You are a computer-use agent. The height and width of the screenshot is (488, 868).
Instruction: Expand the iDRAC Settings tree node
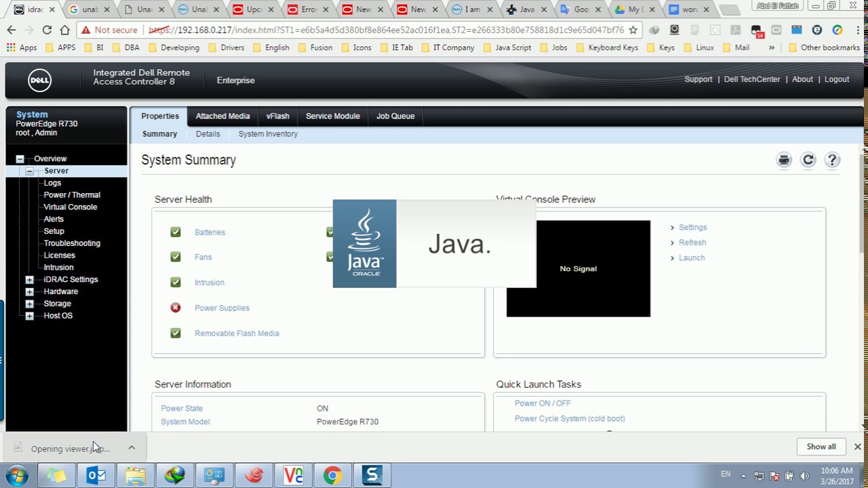(29, 279)
